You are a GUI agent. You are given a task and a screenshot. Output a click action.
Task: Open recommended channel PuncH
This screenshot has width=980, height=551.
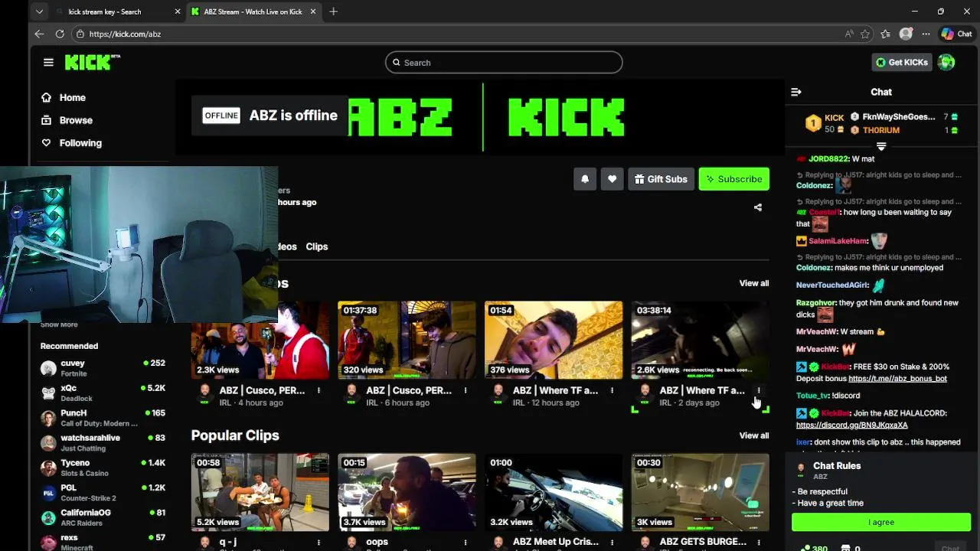pos(103,418)
